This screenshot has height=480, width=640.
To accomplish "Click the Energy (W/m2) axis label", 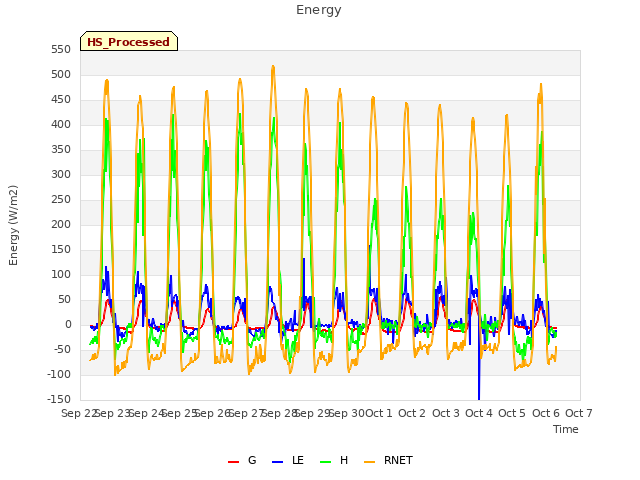I will [13, 225].
